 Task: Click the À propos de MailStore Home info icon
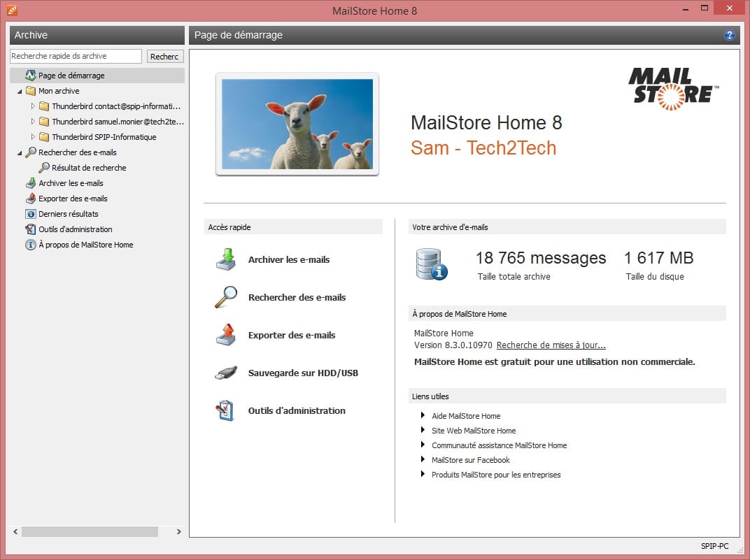pyautogui.click(x=31, y=245)
